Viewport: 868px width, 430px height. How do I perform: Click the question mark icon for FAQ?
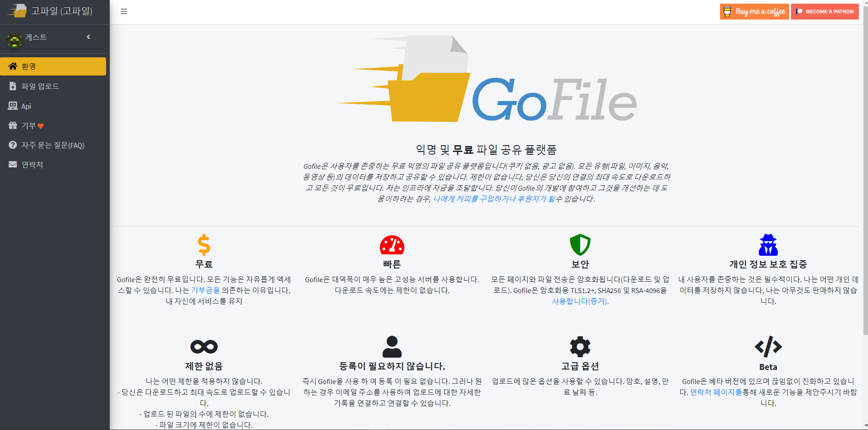[x=13, y=145]
